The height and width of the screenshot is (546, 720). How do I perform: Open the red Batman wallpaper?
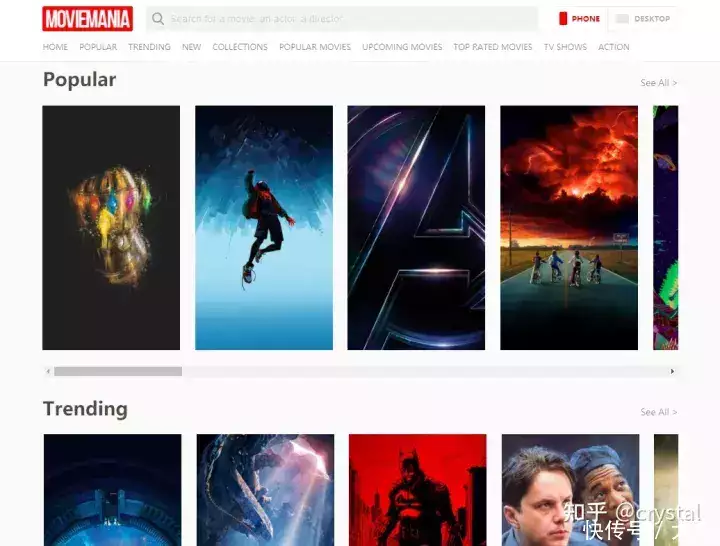coord(417,490)
